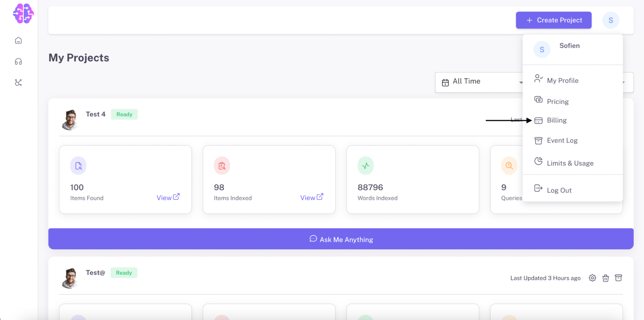Click Test 4 project avatar thumbnail
This screenshot has width=644, height=320.
(x=70, y=120)
